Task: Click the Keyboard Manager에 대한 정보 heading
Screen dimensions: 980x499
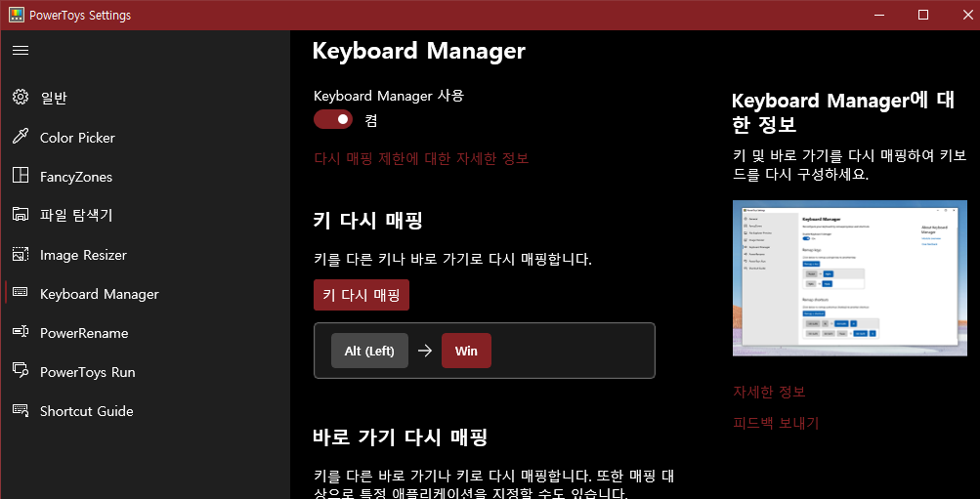Action: [843, 112]
